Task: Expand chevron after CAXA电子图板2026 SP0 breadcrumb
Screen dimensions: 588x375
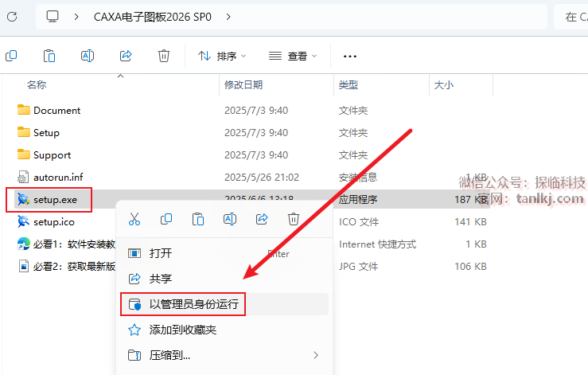Action: click(x=228, y=17)
